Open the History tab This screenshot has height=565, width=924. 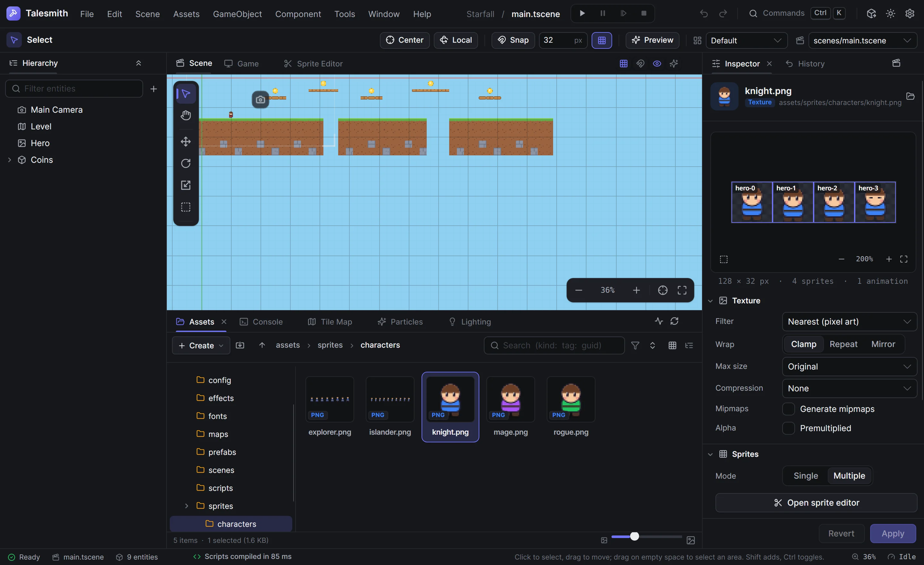coord(805,64)
